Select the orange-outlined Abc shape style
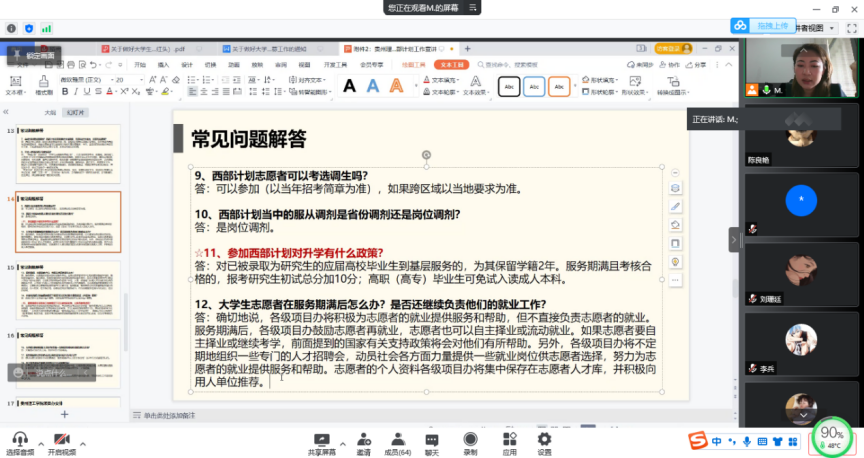Image resolution: width=864 pixels, height=458 pixels. tap(559, 87)
